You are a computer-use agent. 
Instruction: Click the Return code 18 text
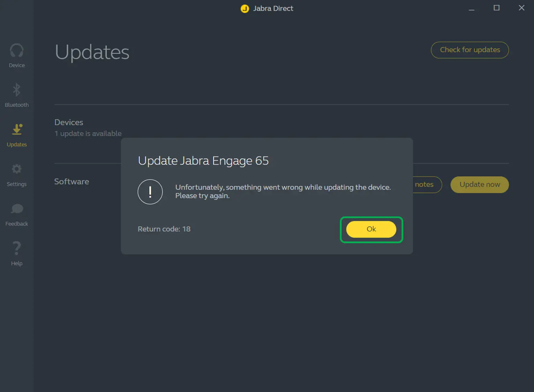tap(164, 229)
